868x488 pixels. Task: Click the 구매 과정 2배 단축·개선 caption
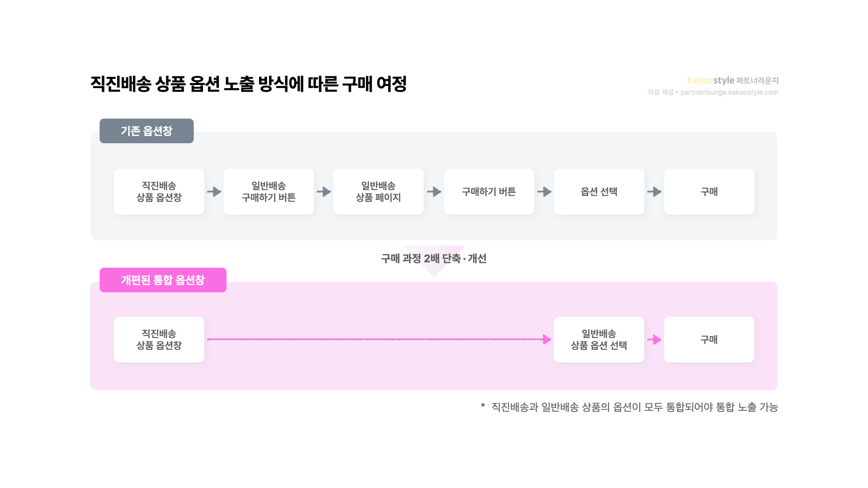click(x=434, y=258)
